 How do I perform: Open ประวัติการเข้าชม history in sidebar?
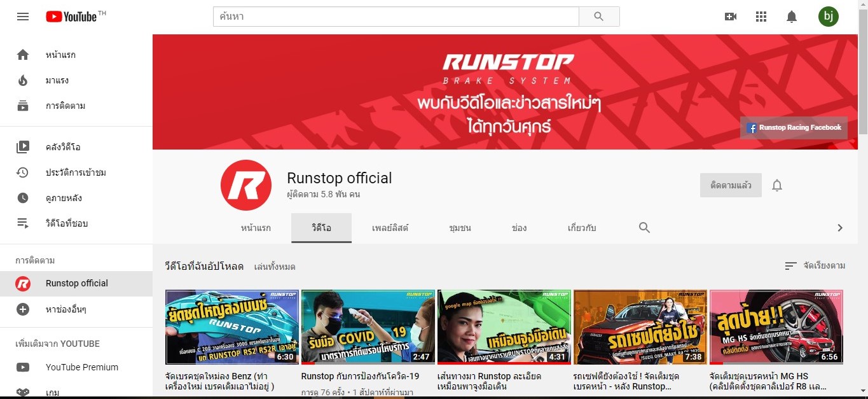(x=76, y=172)
